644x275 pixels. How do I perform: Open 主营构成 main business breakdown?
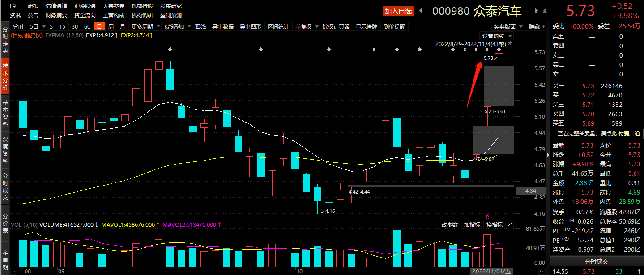(114, 15)
